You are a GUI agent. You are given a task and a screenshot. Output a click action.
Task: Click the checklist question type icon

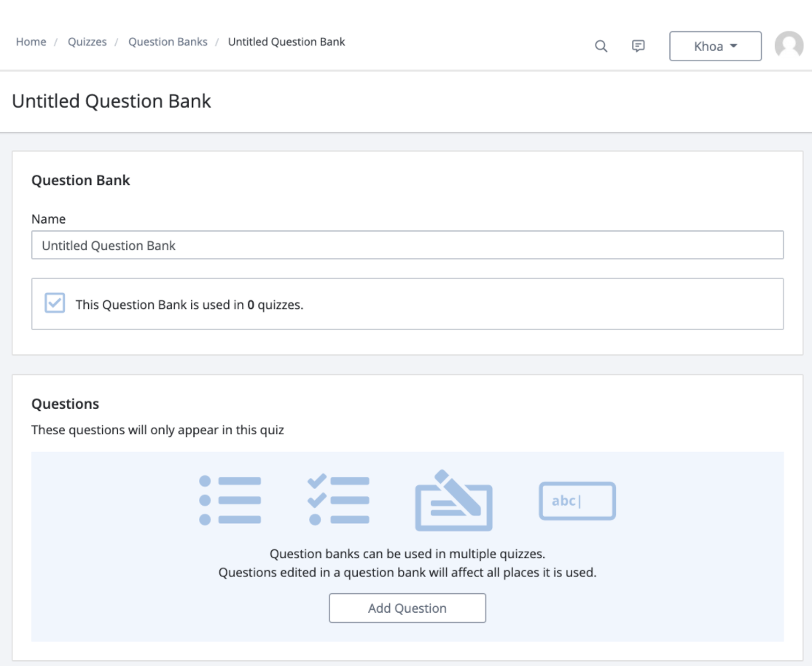(339, 500)
